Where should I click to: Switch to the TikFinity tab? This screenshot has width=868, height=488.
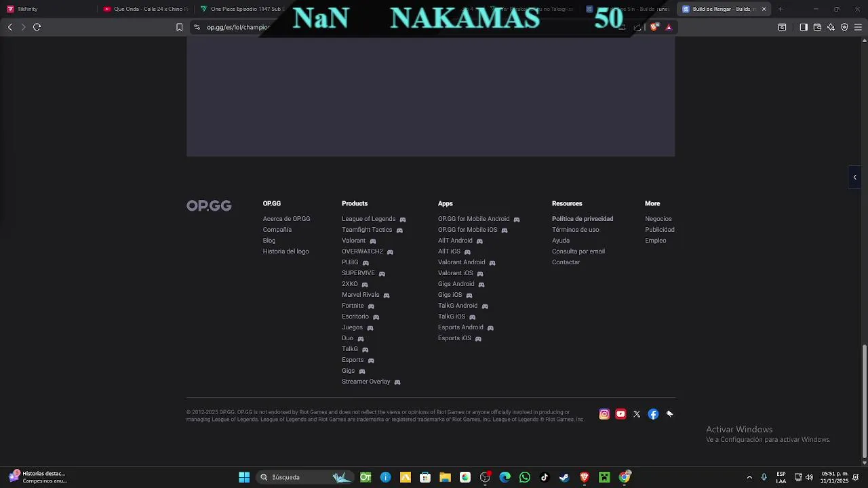(x=47, y=9)
